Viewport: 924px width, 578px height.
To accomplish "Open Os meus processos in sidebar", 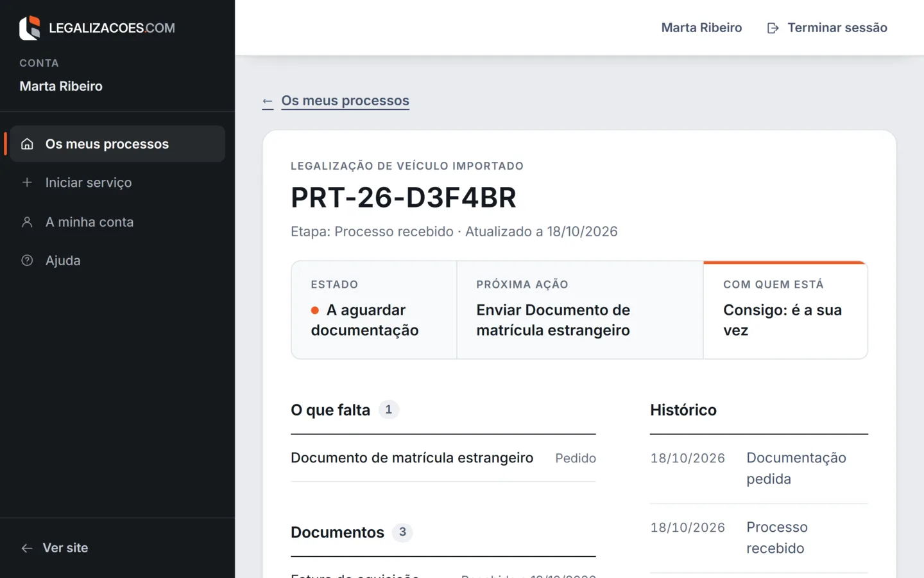I will 117,144.
